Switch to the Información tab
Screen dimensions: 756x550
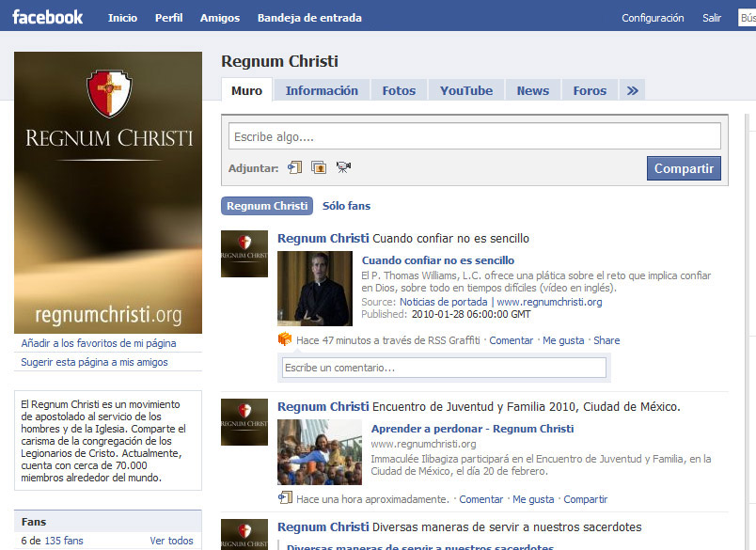(322, 90)
